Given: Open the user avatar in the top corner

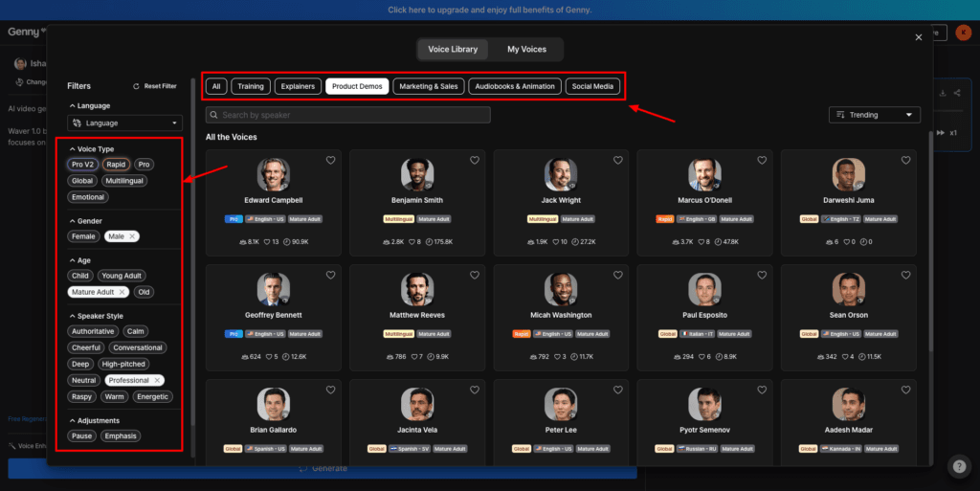Looking at the screenshot, I should point(963,33).
